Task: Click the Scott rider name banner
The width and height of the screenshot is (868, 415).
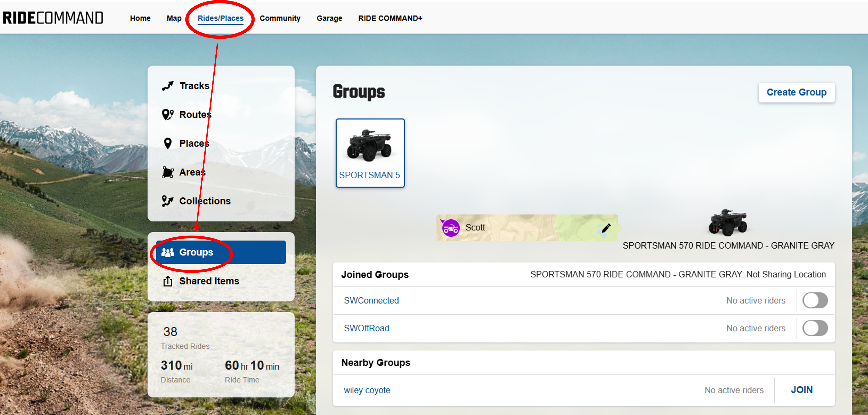Action: [x=527, y=228]
